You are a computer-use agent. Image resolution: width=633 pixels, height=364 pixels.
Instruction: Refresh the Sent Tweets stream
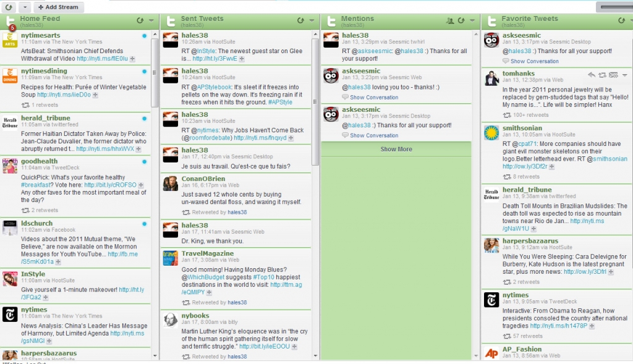click(x=300, y=21)
